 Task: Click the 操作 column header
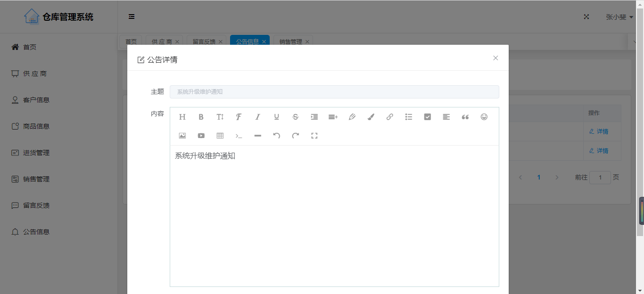[594, 113]
